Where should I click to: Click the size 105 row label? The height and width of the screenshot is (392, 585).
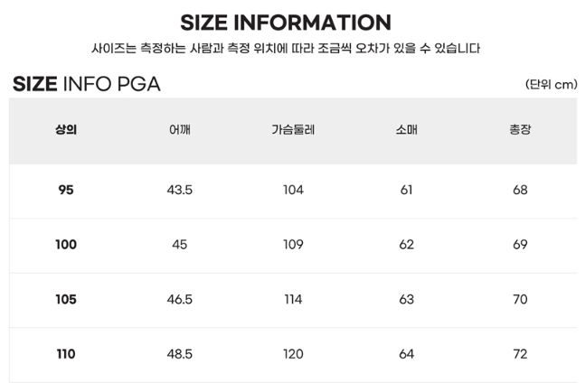click(66, 300)
